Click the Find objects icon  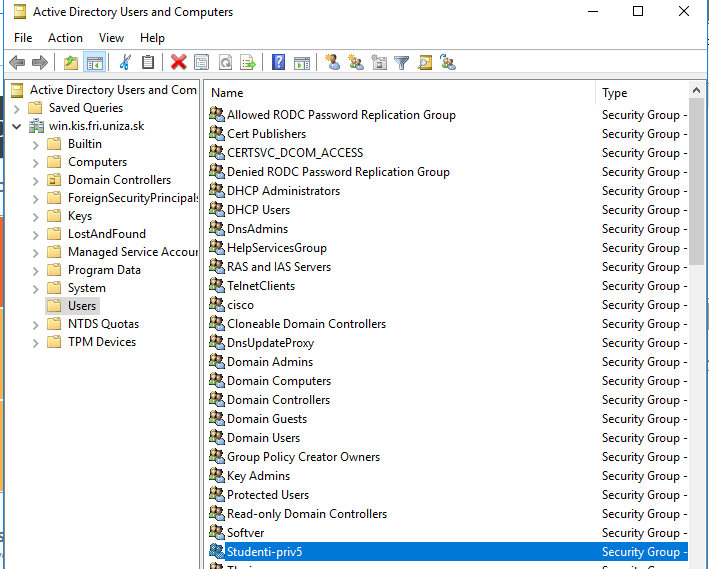point(425,62)
